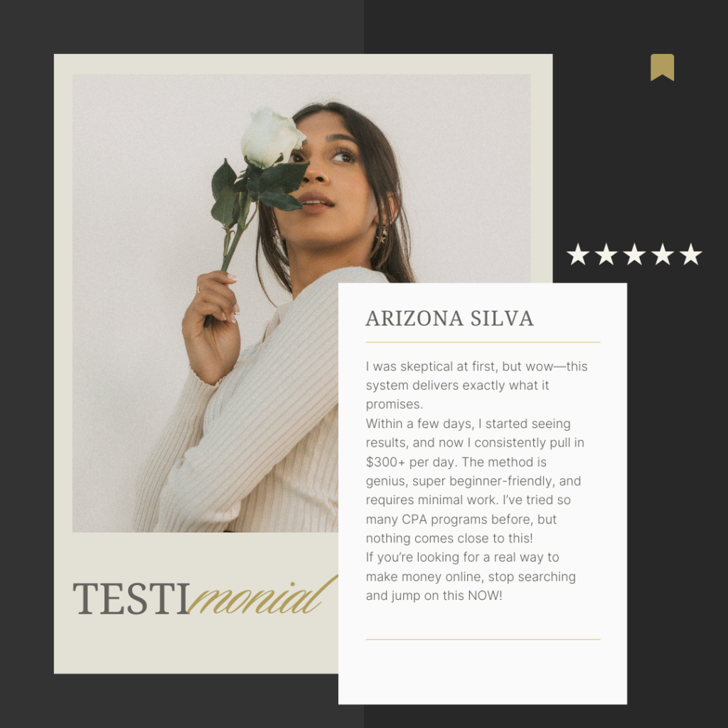This screenshot has height=728, width=728.
Task: Select the gold divider below the name
Action: pos(483,342)
